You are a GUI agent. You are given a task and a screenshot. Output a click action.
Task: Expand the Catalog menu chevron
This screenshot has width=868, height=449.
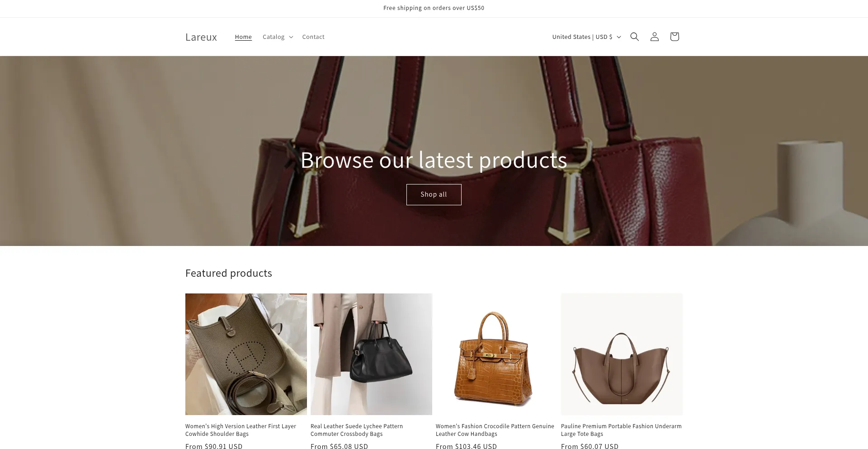[291, 37]
